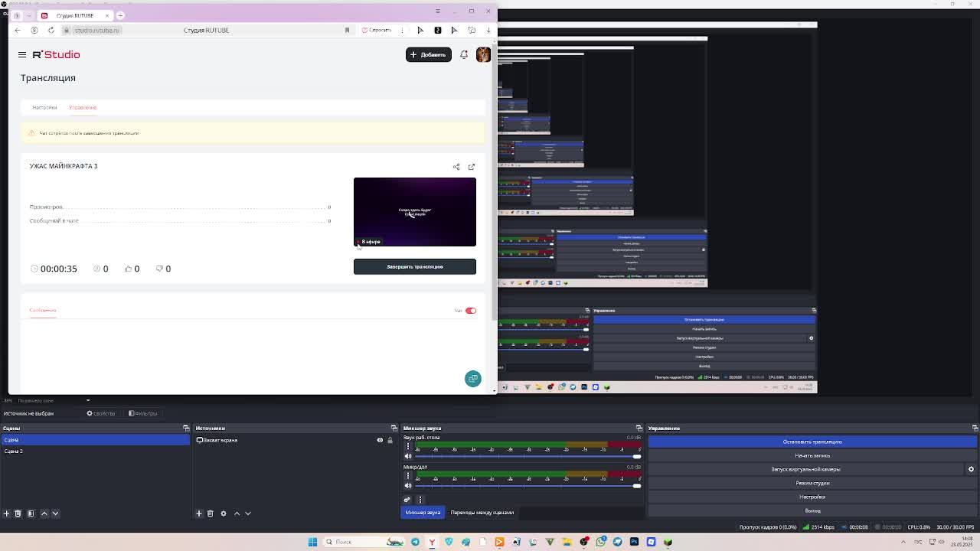This screenshot has width=980, height=551.
Task: Move scene down with arrow icon
Action: tap(55, 514)
